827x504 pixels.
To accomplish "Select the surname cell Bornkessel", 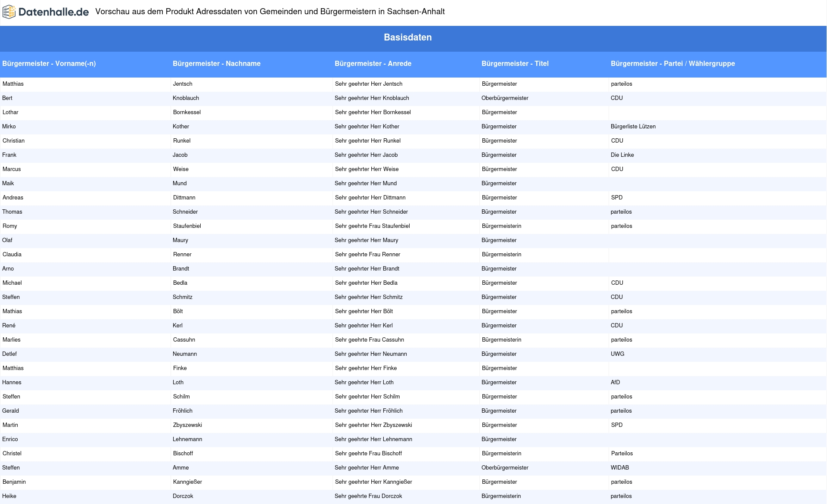I will point(187,112).
